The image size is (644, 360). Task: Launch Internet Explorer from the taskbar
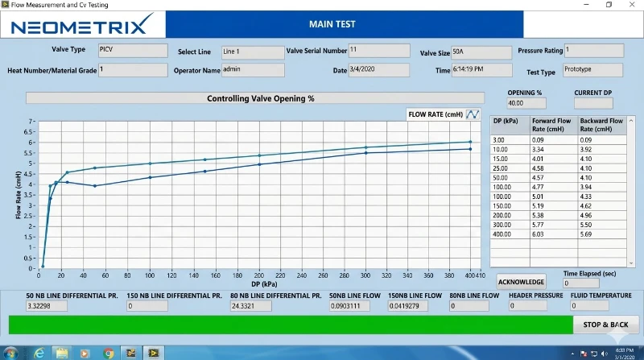tap(39, 353)
